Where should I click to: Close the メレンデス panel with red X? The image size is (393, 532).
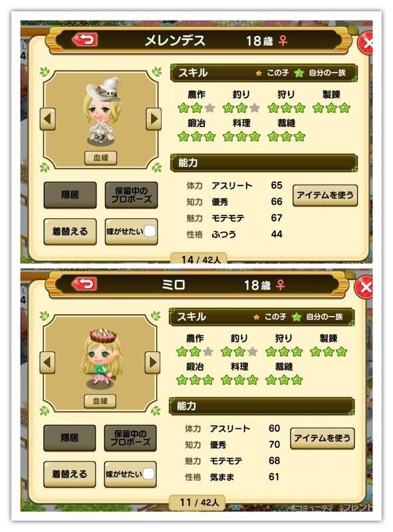point(366,43)
